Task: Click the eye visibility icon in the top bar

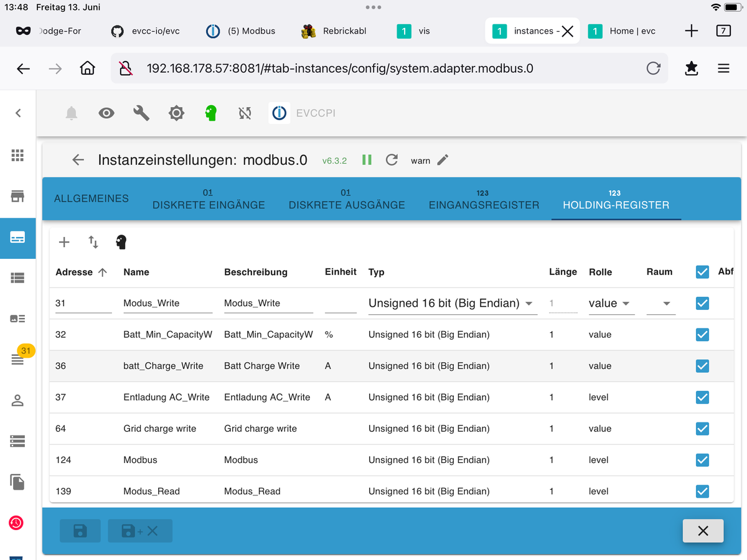Action: click(106, 113)
